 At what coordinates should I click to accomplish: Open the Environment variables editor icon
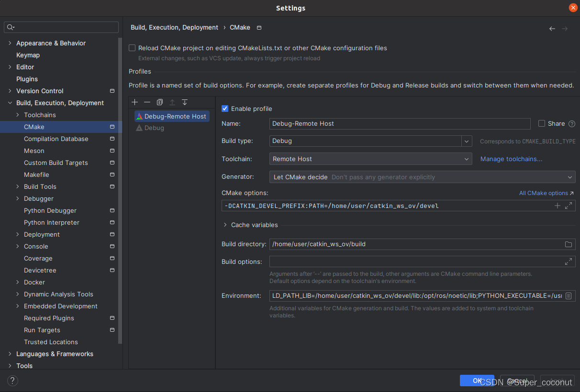569,295
